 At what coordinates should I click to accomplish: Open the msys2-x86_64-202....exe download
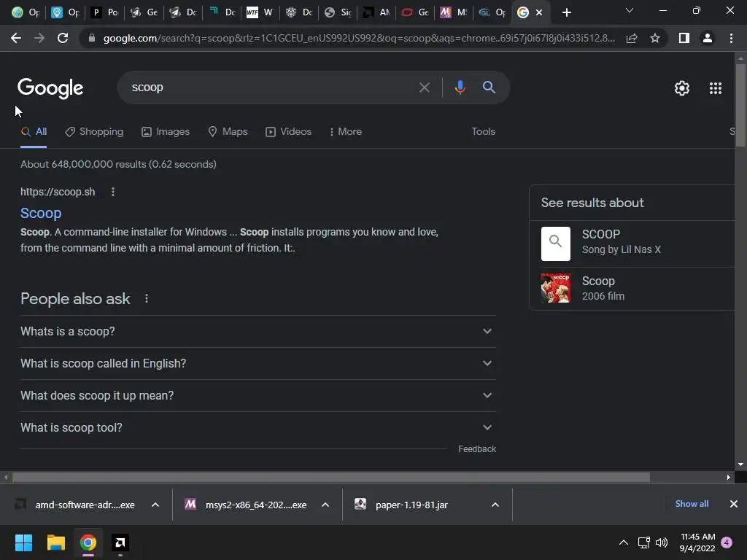click(247, 505)
